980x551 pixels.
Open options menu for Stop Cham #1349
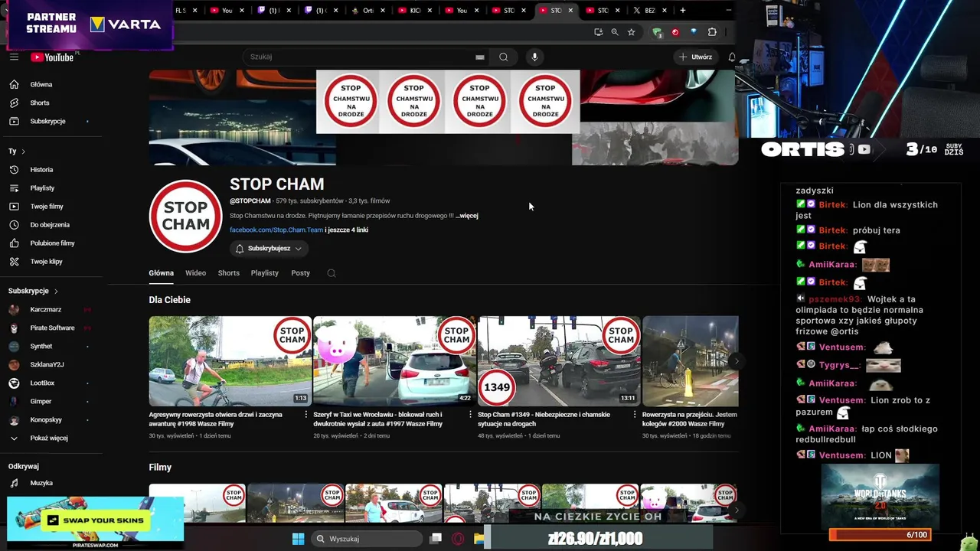pos(635,415)
